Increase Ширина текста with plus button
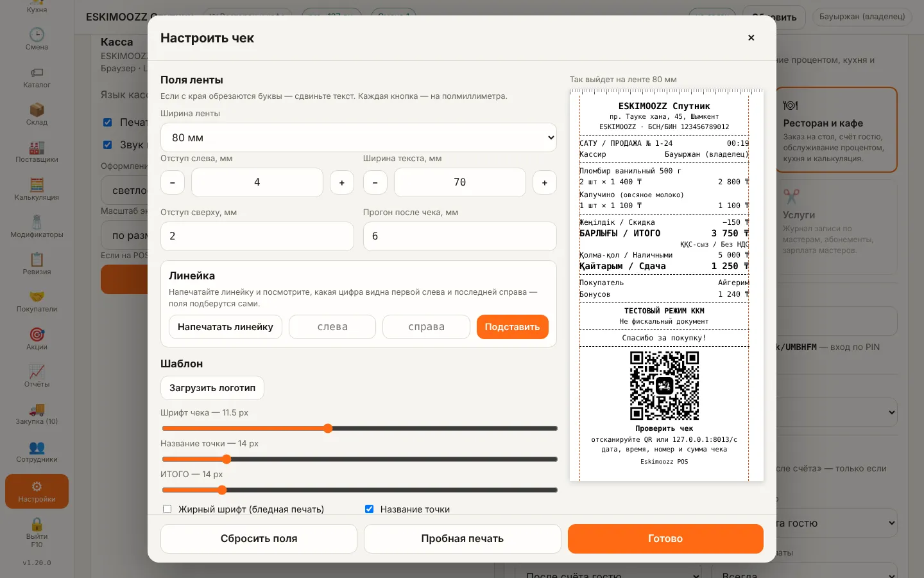924x578 pixels. [545, 182]
